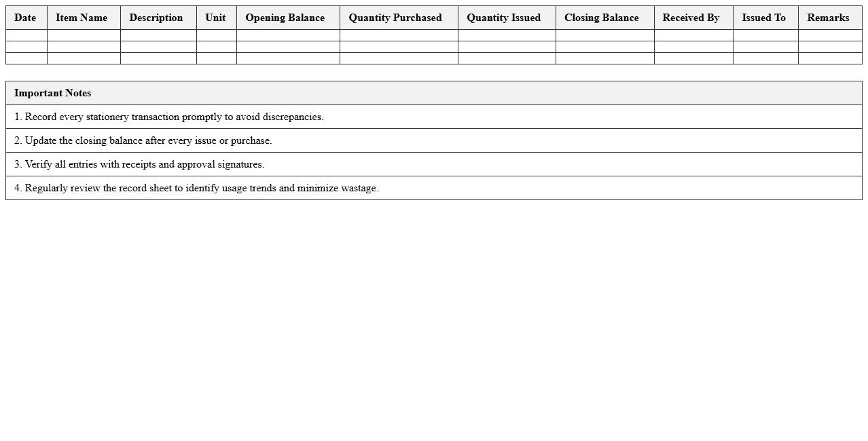This screenshot has height=441, width=868.
Task: Select the Quantity Purchased header cell
Action: coord(395,18)
